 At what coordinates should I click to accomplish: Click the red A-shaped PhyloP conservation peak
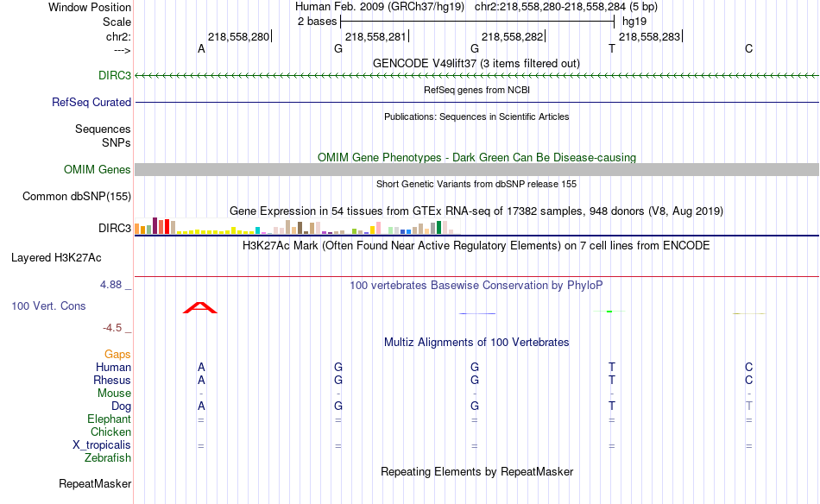(199, 307)
